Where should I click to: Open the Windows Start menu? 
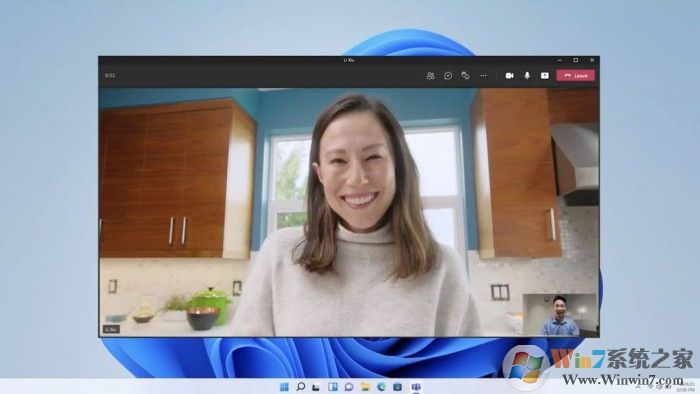tap(284, 387)
